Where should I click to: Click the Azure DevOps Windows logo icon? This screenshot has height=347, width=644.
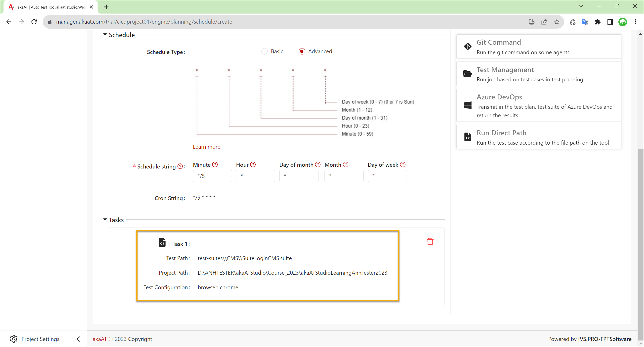point(467,105)
